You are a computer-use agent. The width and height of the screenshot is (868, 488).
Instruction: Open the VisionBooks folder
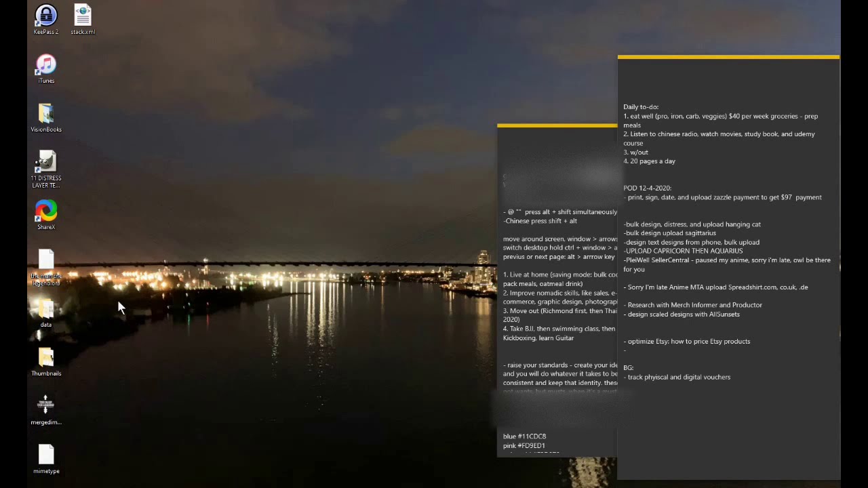(x=46, y=117)
